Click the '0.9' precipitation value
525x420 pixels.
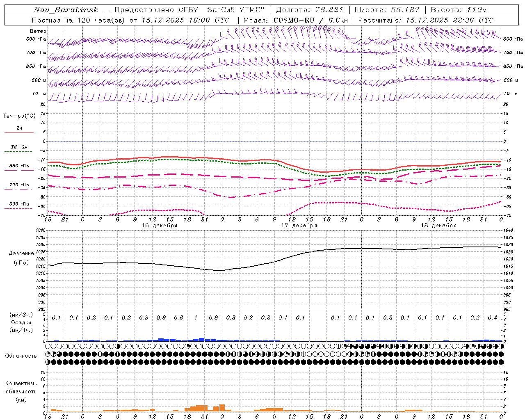161,317
